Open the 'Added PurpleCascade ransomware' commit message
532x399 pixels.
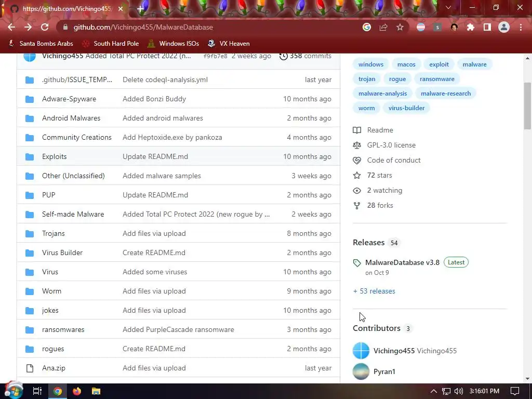[178, 330]
